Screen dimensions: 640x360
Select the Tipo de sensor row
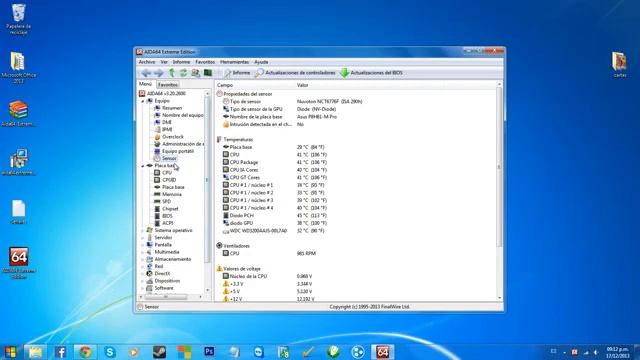(292, 102)
